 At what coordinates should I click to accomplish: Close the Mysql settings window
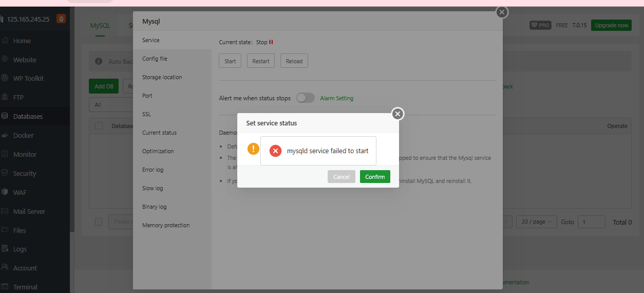pos(502,12)
